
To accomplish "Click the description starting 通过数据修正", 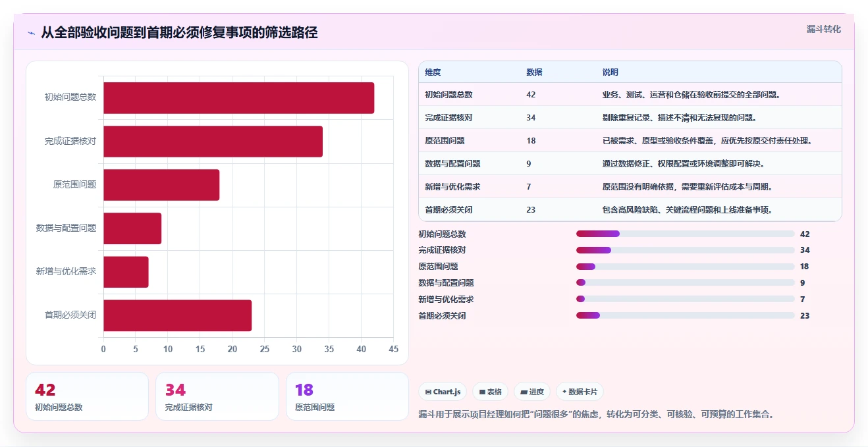I will 683,164.
